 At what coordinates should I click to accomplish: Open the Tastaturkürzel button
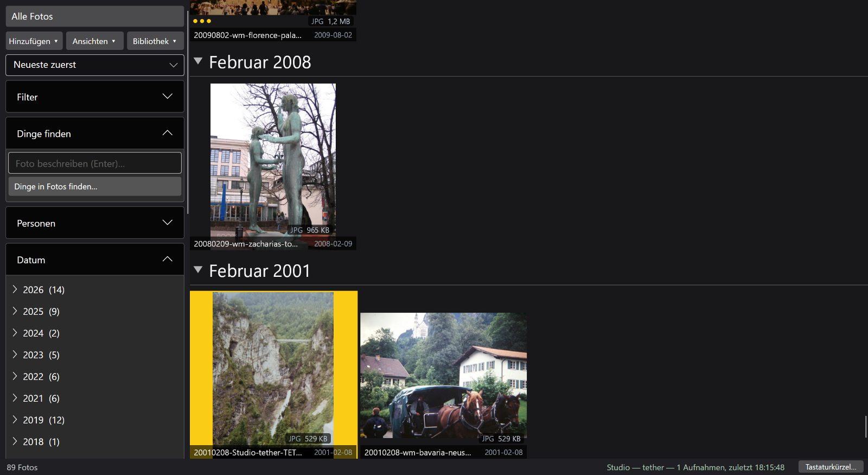click(831, 467)
